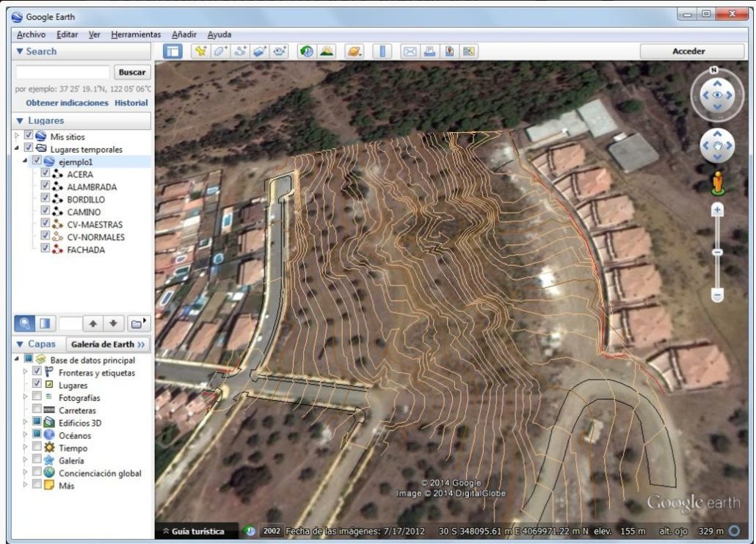Click the email envelope icon
This screenshot has width=756, height=544.
coord(410,51)
